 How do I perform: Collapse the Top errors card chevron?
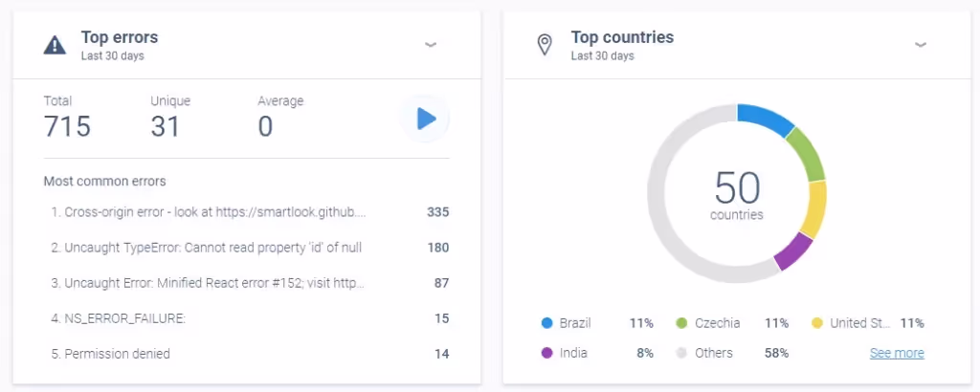pyautogui.click(x=431, y=45)
